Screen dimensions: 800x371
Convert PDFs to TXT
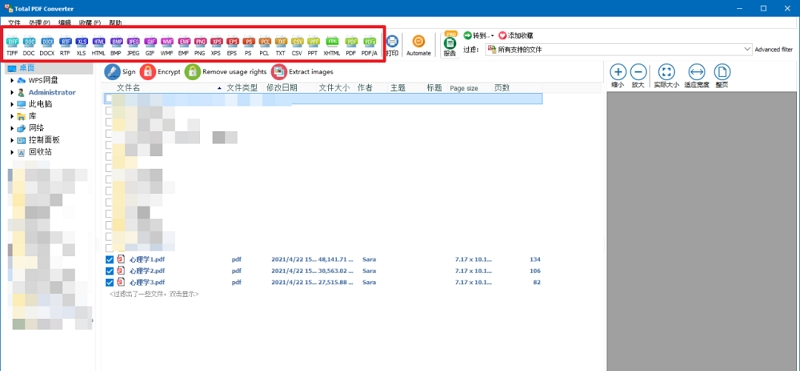click(281, 45)
